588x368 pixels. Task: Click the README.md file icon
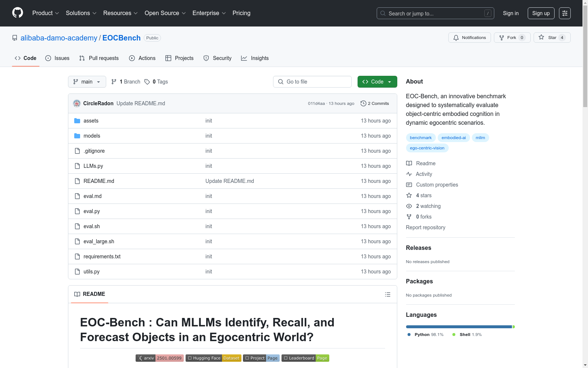pyautogui.click(x=77, y=181)
